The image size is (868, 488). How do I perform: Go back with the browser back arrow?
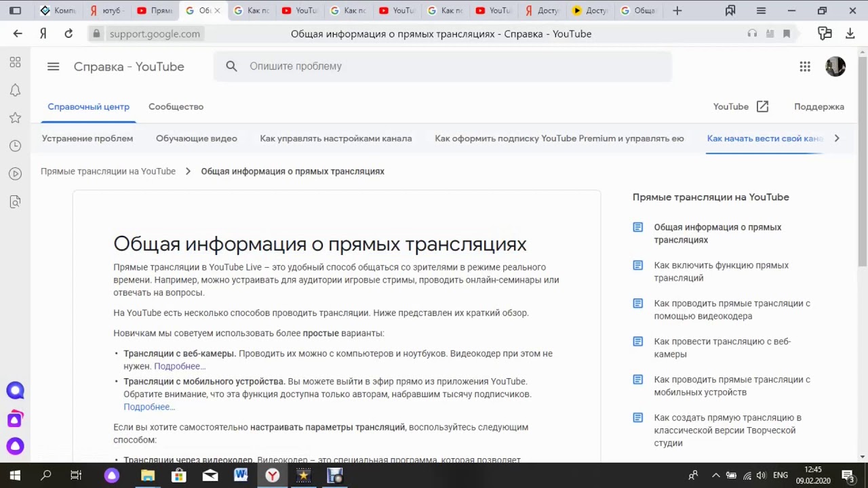[x=18, y=34]
